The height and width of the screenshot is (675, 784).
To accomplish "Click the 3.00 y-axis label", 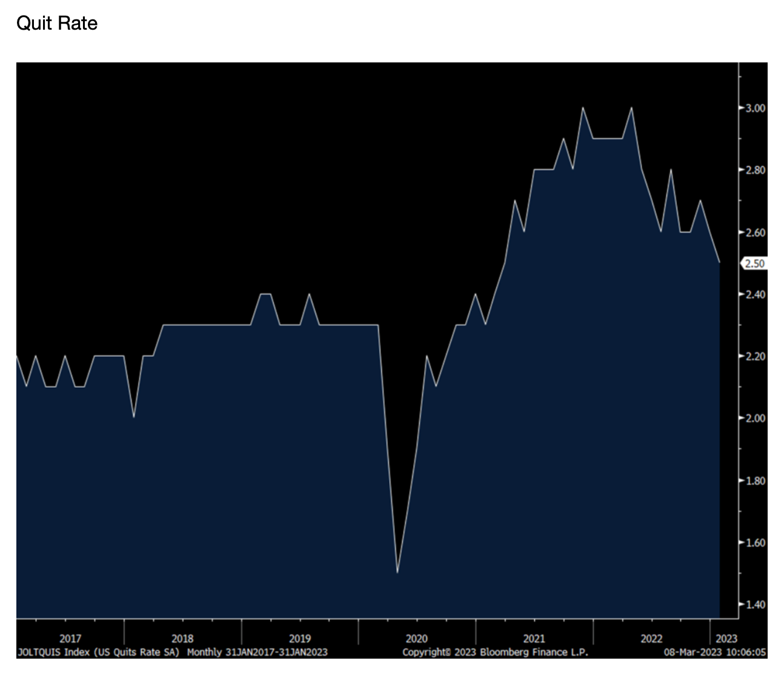I will [x=756, y=108].
